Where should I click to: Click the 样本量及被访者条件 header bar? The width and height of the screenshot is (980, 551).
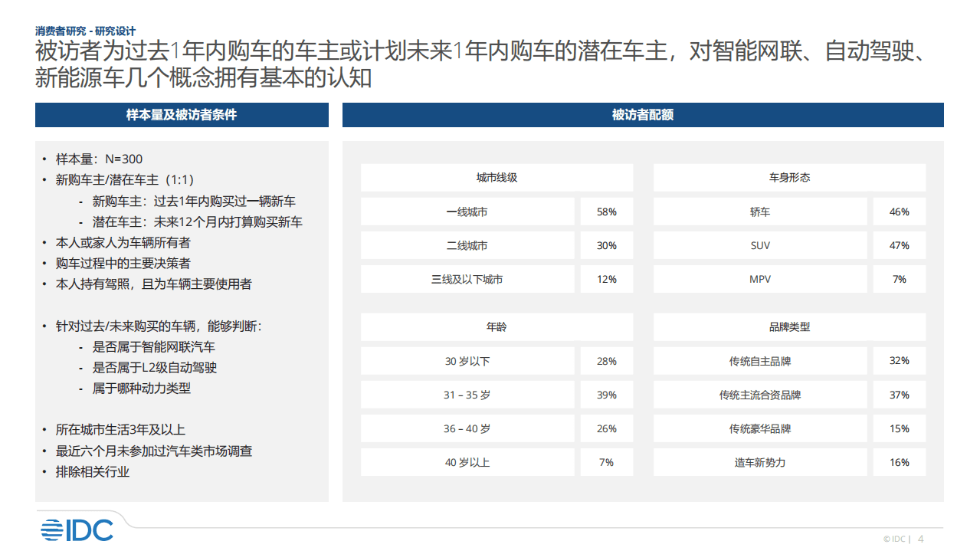point(181,115)
